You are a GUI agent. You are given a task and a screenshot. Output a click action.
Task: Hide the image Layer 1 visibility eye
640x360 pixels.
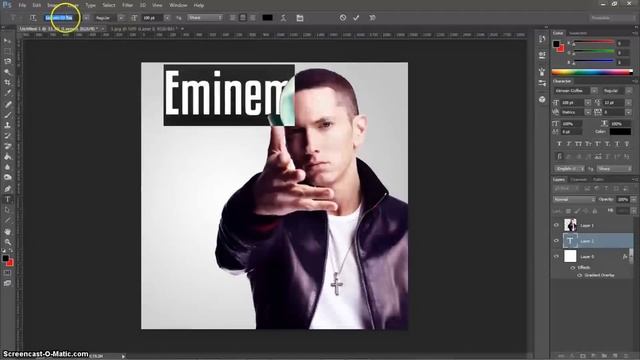point(556,225)
